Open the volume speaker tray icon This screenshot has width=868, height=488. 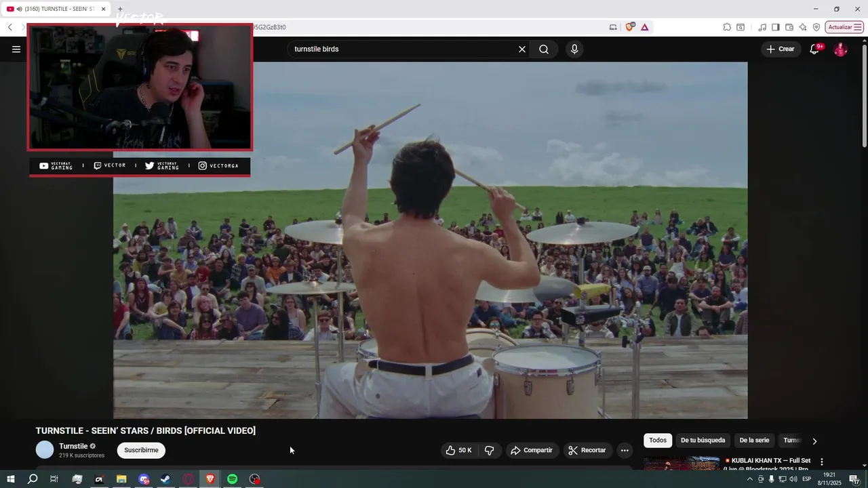[x=793, y=479]
